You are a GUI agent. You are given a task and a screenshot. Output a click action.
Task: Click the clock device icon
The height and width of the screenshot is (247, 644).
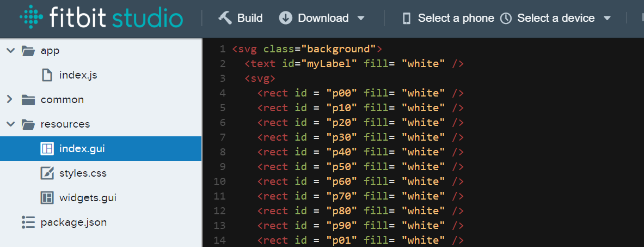click(x=506, y=18)
